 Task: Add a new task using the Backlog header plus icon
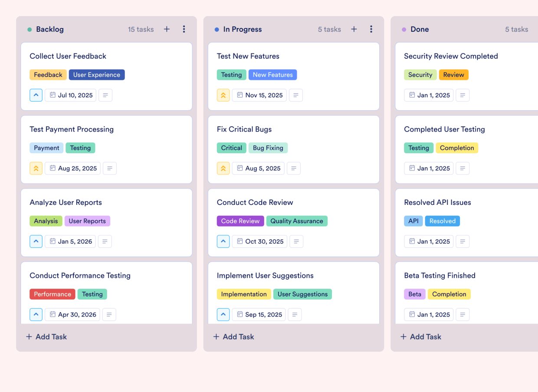(167, 29)
